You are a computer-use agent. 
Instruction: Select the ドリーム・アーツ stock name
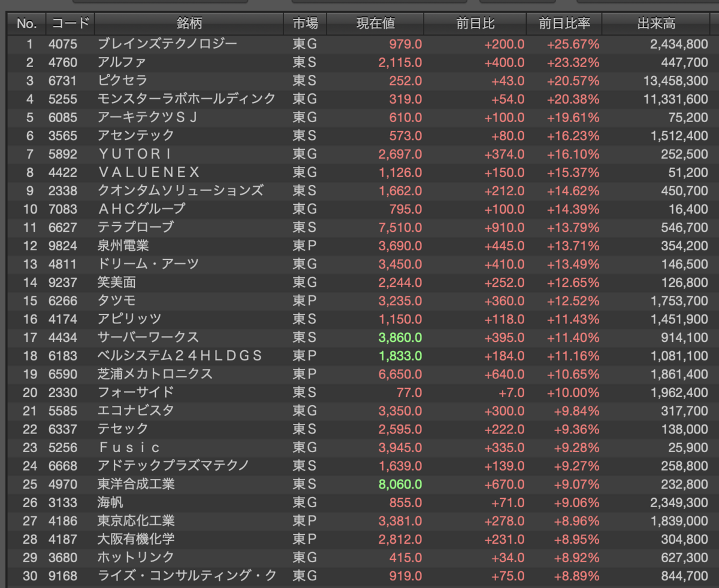pos(148,264)
